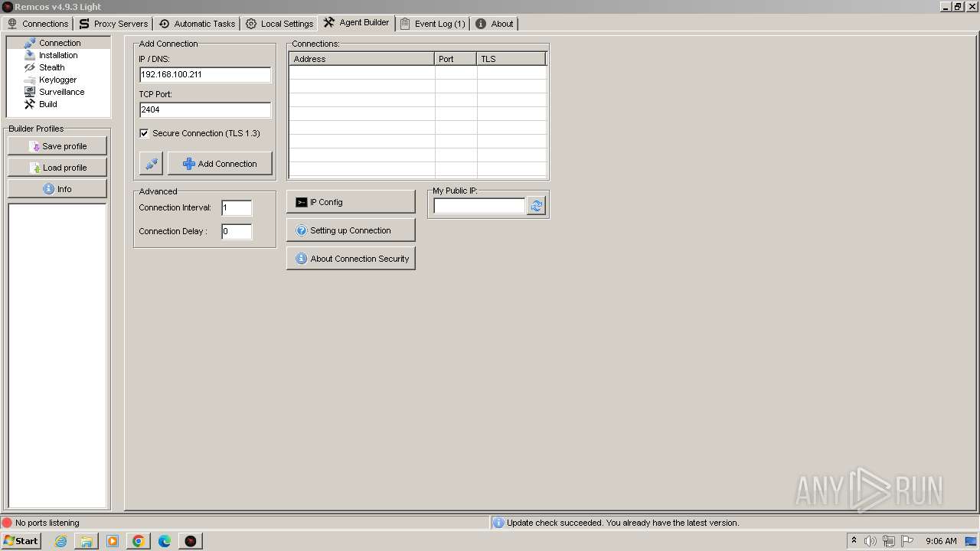Click the builder profiles Info button

point(57,189)
